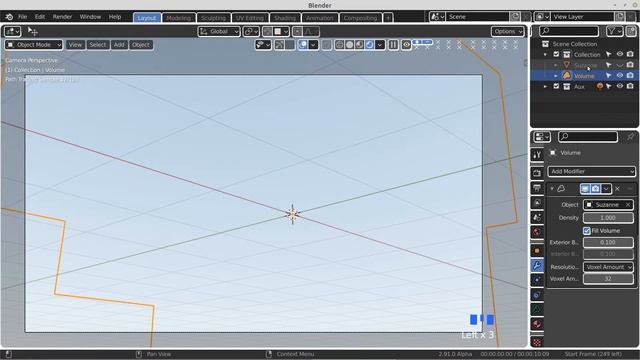Click the Exterior Band Width value field

[608, 242]
